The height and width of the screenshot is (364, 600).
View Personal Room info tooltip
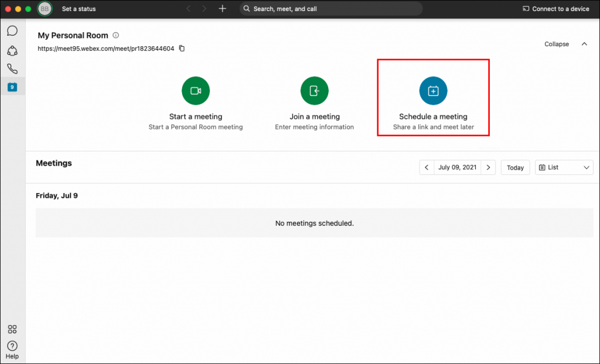point(115,35)
